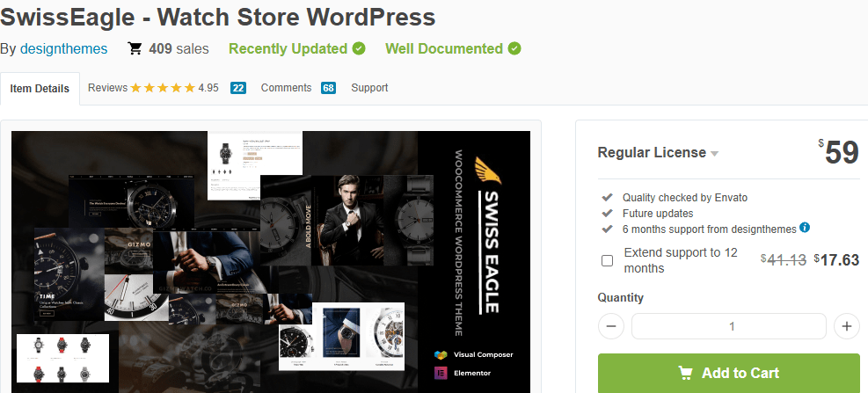Click the Well Documented label

click(x=444, y=48)
